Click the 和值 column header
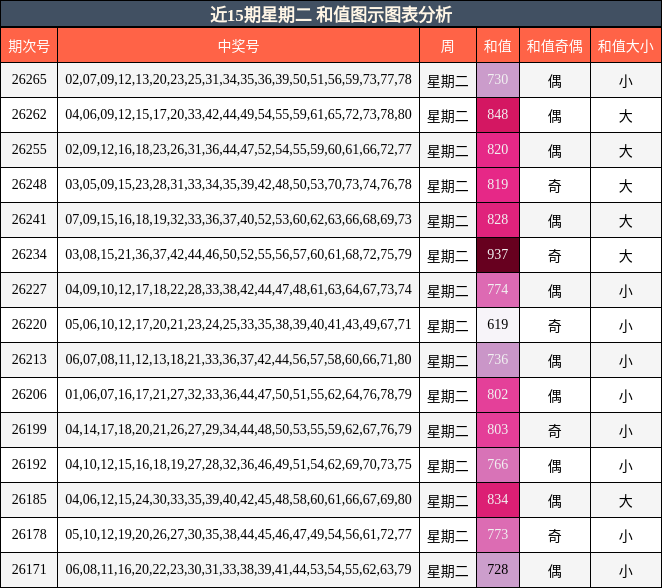This screenshot has width=662, height=588. [x=498, y=46]
